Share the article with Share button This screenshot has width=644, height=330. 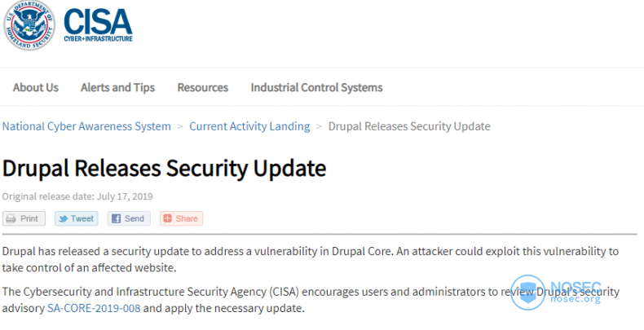(x=181, y=218)
